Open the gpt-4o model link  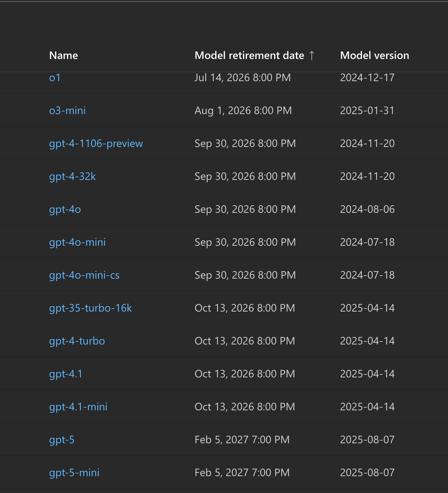pos(65,209)
